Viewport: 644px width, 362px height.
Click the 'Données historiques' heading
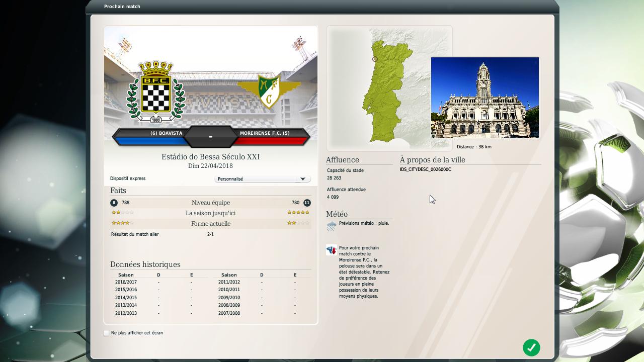click(145, 264)
